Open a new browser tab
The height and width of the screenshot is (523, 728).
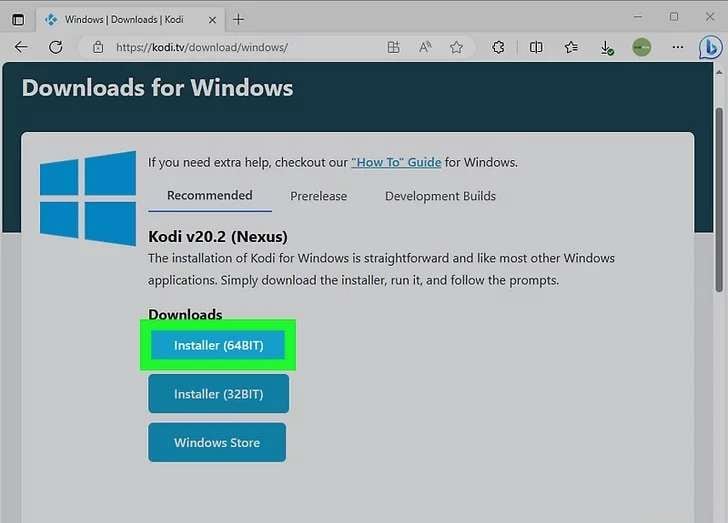click(238, 20)
